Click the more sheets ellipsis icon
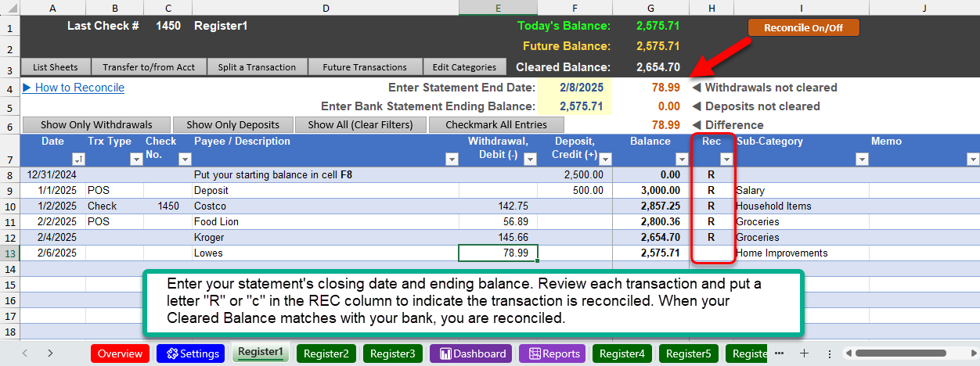 coord(779,353)
